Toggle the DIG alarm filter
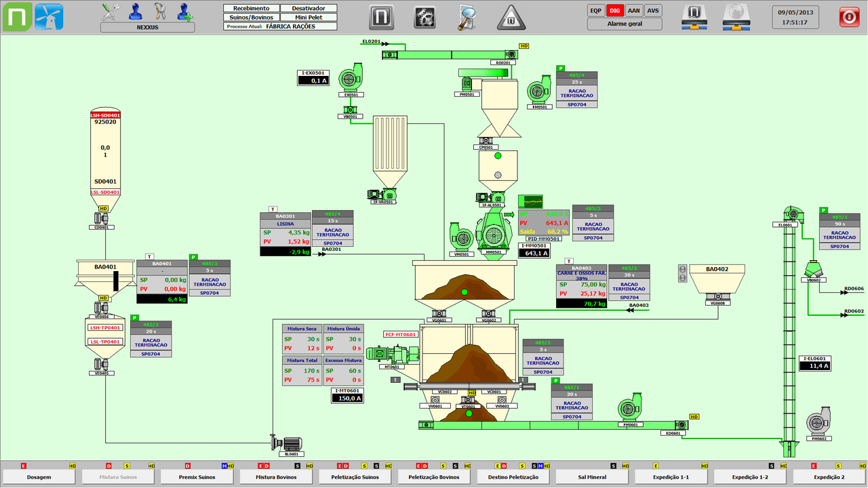Viewport: 868px width, 488px height. coord(614,10)
